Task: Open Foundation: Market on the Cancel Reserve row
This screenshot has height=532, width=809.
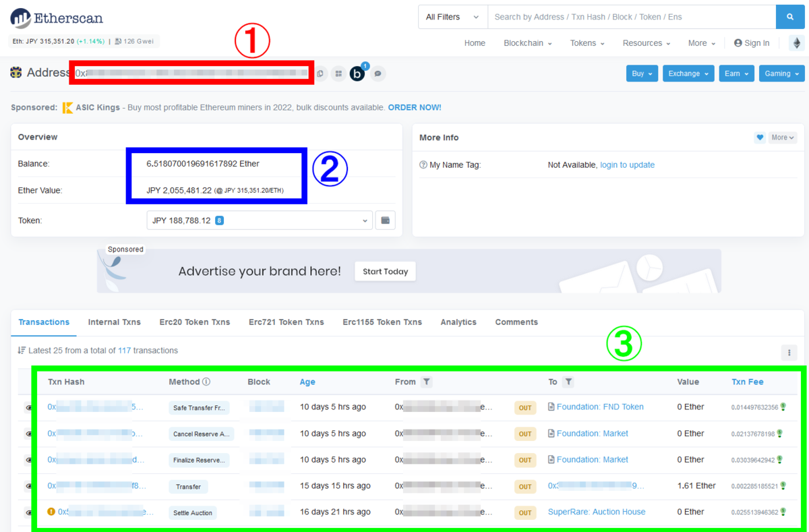Action: [x=593, y=434]
